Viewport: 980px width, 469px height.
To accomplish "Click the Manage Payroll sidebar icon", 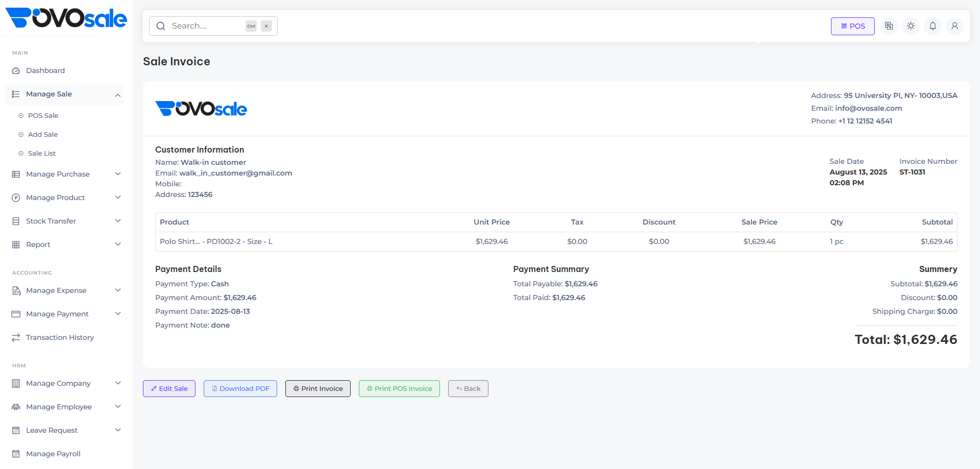I will tap(16, 454).
